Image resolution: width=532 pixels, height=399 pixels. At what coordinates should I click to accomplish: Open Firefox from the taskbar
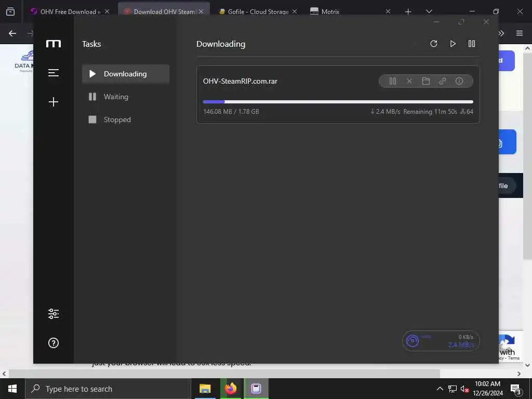pos(231,389)
